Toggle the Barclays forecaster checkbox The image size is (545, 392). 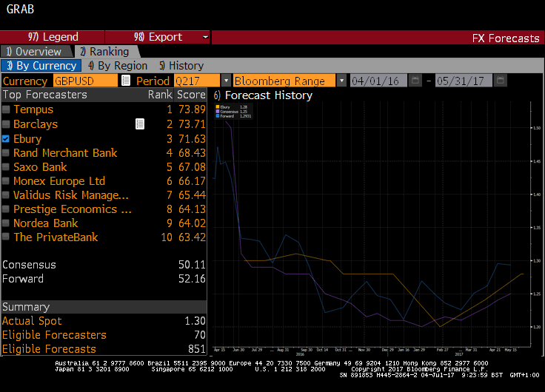[6, 124]
